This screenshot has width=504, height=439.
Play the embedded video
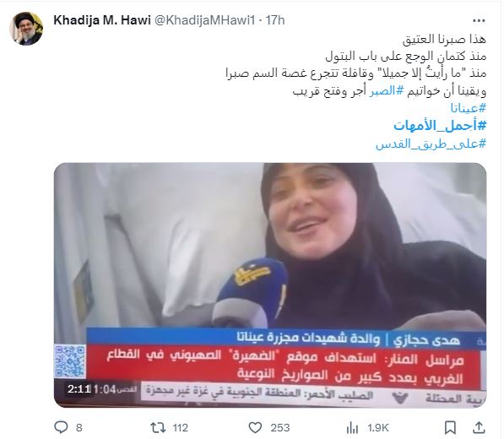(270, 285)
